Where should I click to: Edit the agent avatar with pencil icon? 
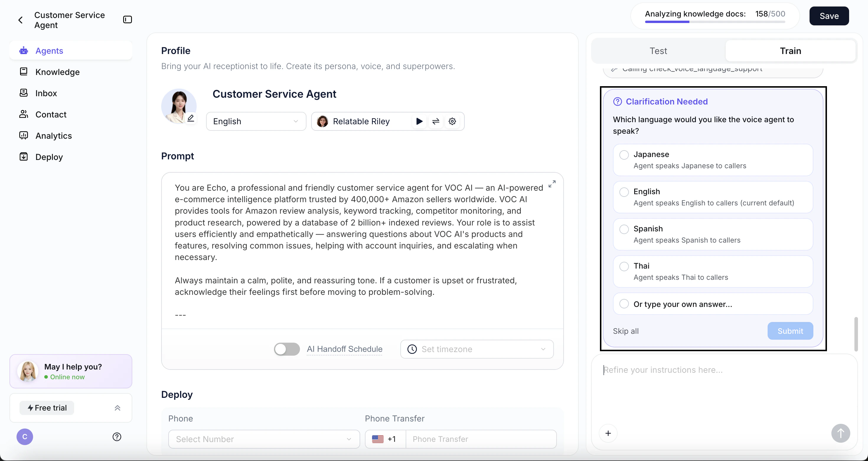pos(191,118)
